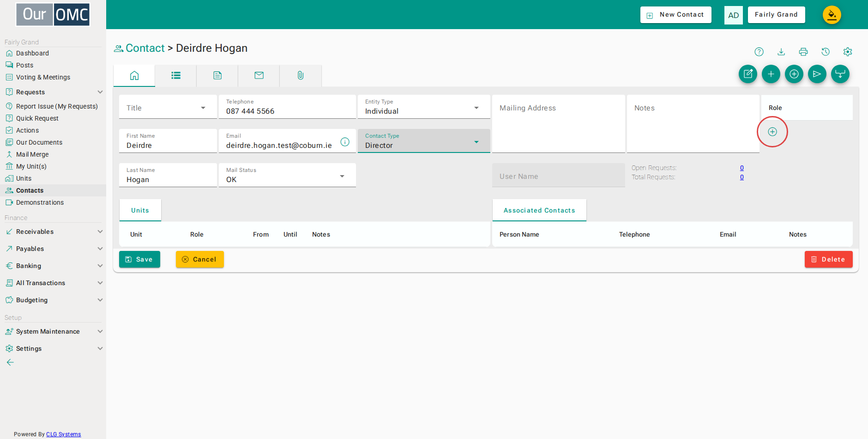Expand the Requests menu section

click(x=53, y=92)
